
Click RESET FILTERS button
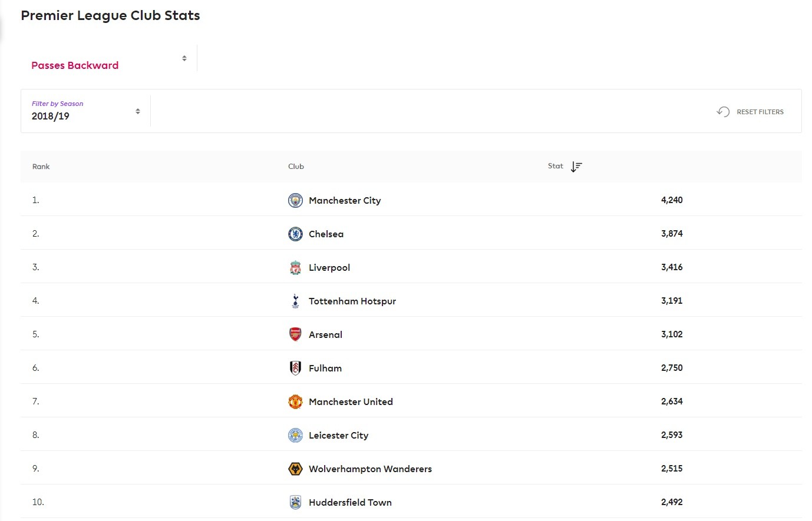[750, 111]
